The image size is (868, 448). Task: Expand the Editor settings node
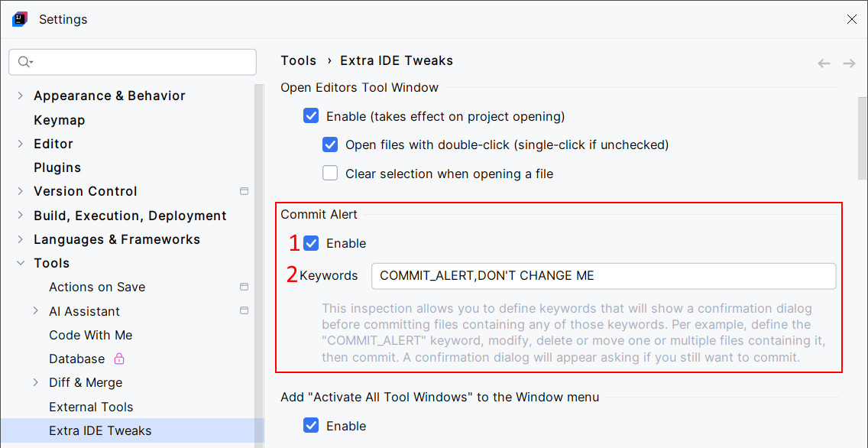click(21, 144)
